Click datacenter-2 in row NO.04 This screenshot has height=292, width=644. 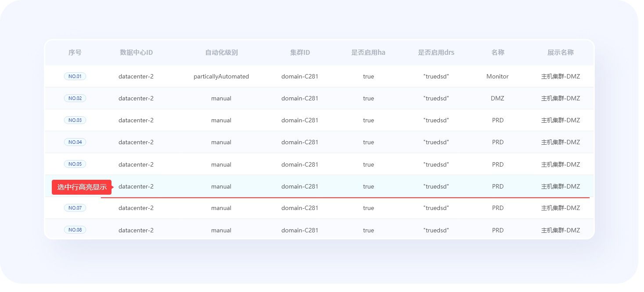tap(136, 142)
